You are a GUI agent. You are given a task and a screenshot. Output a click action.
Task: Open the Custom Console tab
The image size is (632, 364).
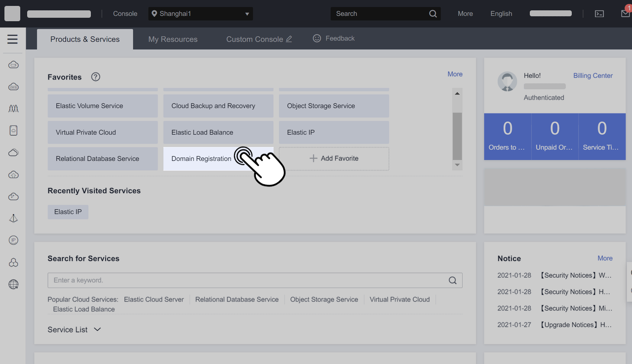pos(254,38)
